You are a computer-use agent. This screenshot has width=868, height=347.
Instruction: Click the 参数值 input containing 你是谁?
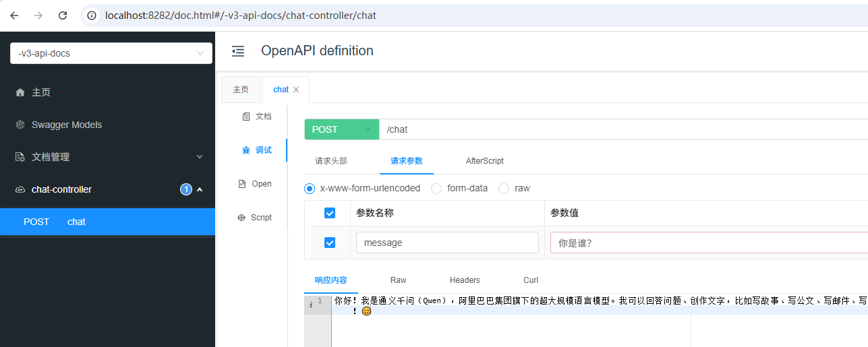[708, 243]
